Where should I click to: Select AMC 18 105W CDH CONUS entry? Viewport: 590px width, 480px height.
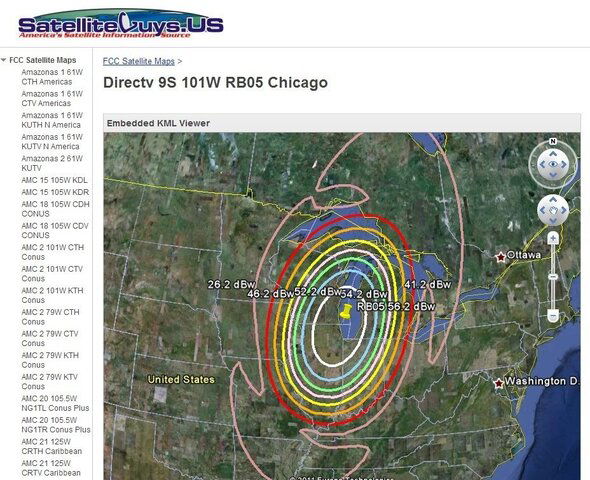click(55, 209)
